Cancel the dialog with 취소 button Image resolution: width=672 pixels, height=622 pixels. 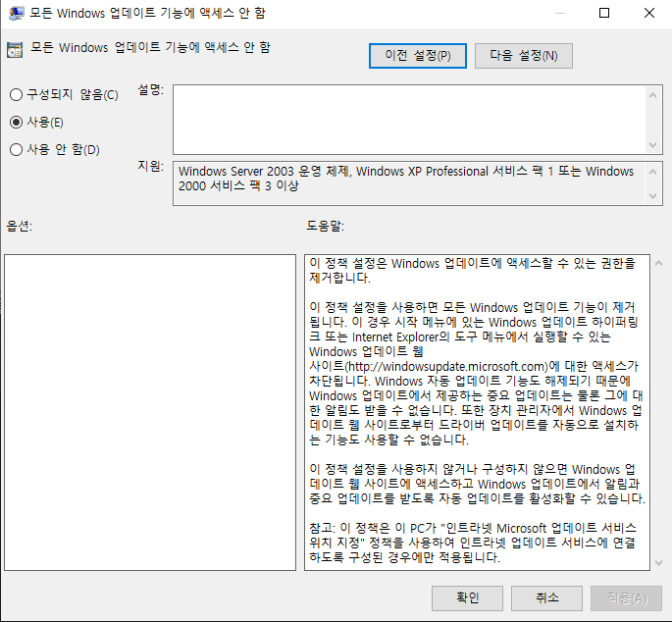[546, 597]
